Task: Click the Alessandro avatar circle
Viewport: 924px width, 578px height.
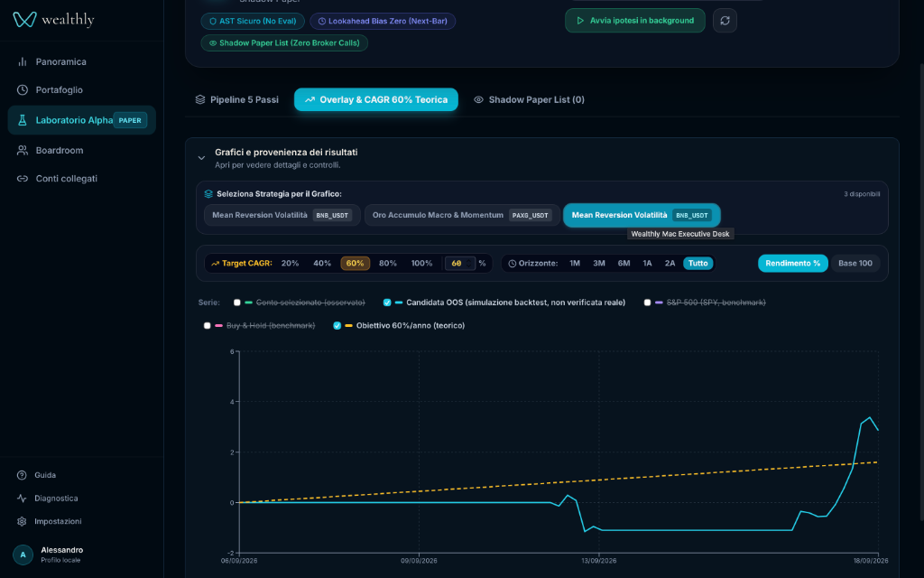Action: (23, 555)
